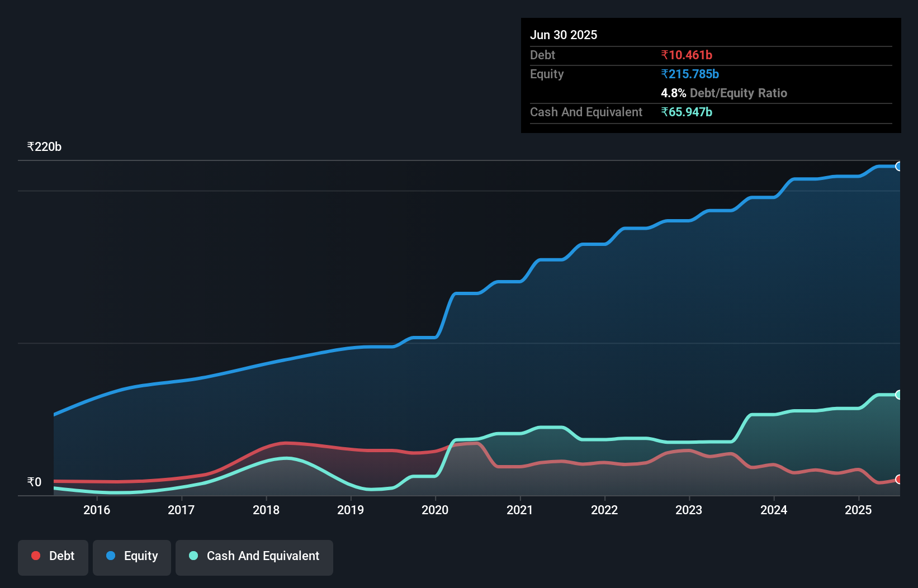This screenshot has height=588, width=918.
Task: Click the ₹65.947b cash value
Action: 687,112
